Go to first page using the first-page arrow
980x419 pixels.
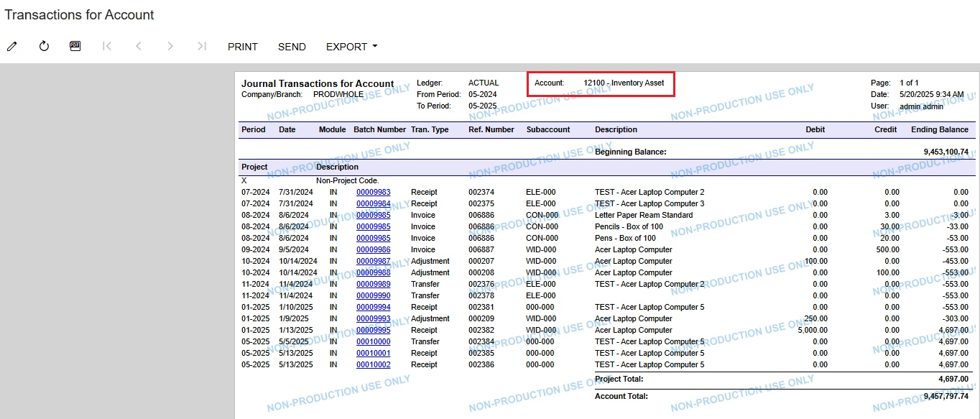click(x=107, y=46)
